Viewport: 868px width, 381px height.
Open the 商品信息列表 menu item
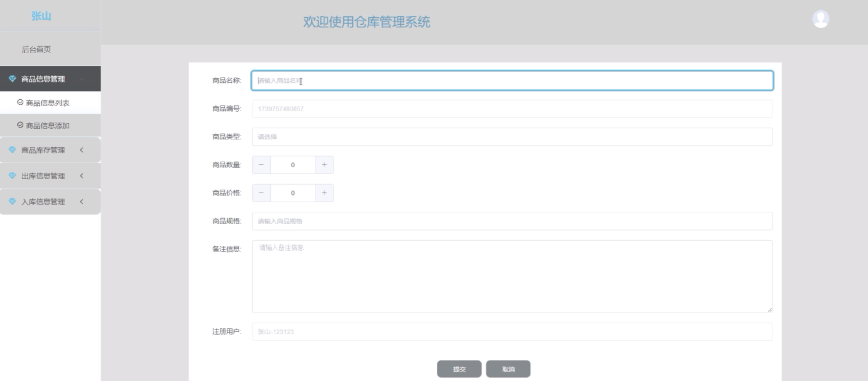47,103
